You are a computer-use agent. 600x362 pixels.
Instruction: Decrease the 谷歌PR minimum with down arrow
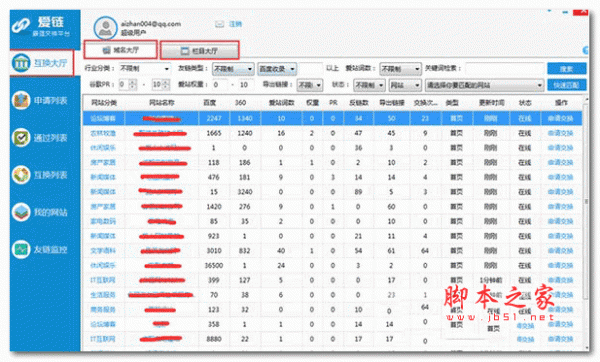point(132,87)
